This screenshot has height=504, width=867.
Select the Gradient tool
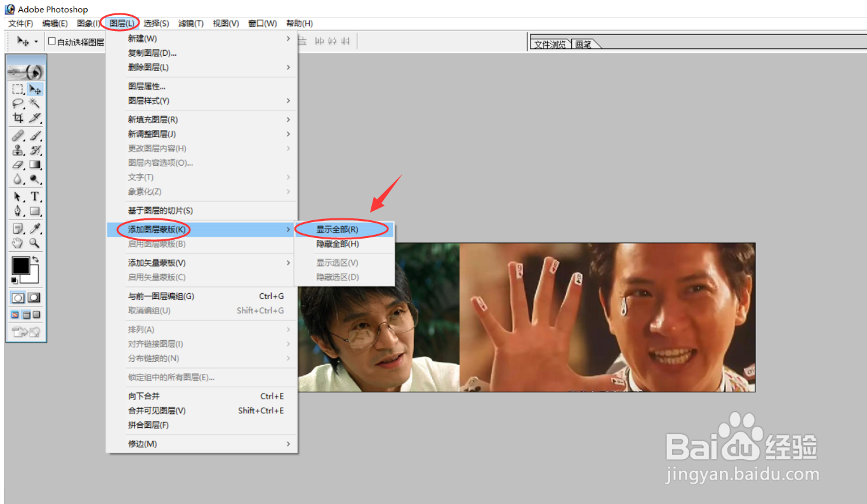click(36, 165)
